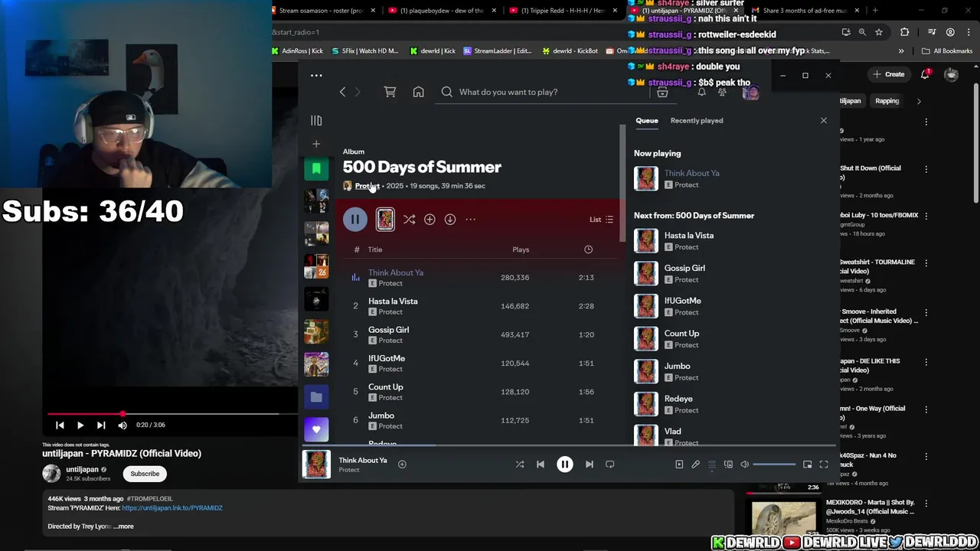Click YouTube Create button

coord(889,74)
